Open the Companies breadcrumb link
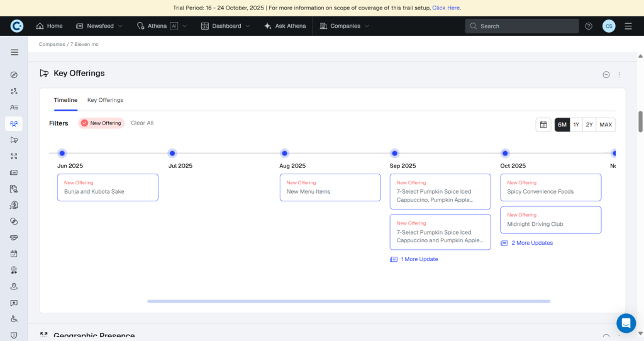The width and height of the screenshot is (644, 341). [52, 44]
